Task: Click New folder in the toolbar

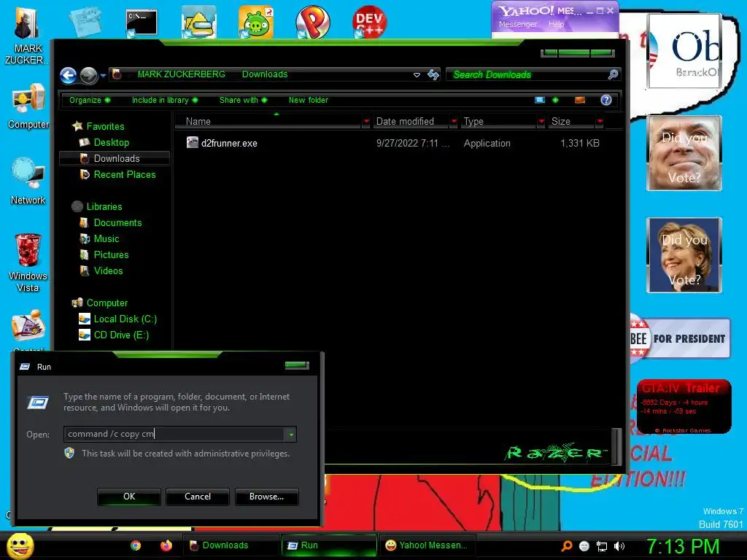Action: pyautogui.click(x=309, y=100)
